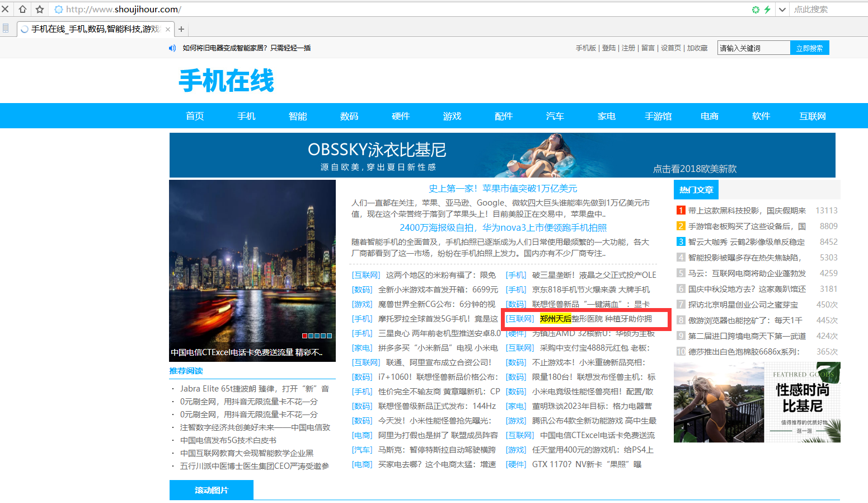Click the 请输入关键词 keyword input field
This screenshot has width=868, height=503.
click(753, 48)
